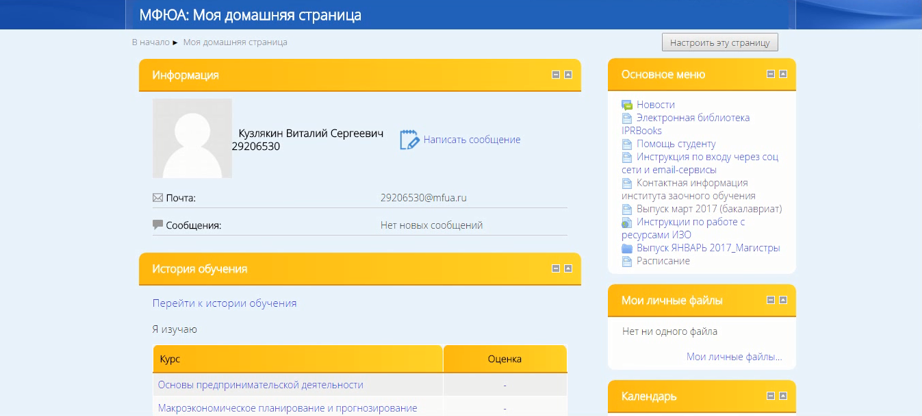
Task: Open course Основы предпринимательской деятельности
Action: (260, 385)
